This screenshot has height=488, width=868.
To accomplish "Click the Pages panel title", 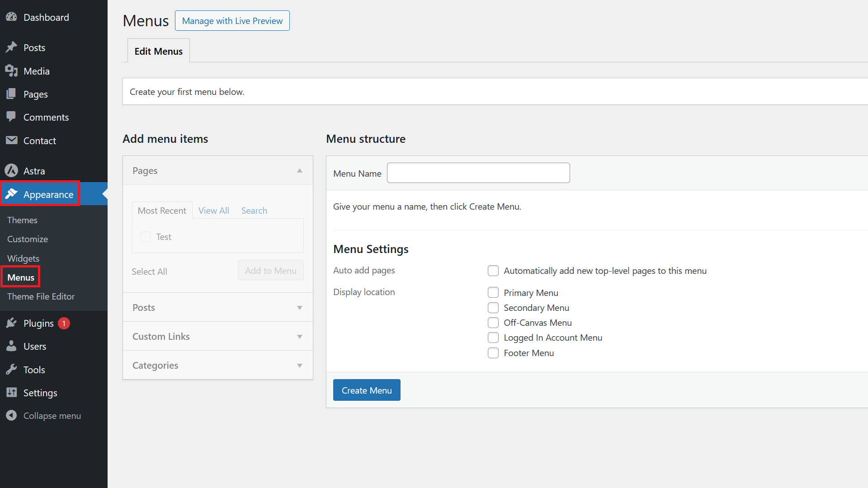I will (x=145, y=171).
